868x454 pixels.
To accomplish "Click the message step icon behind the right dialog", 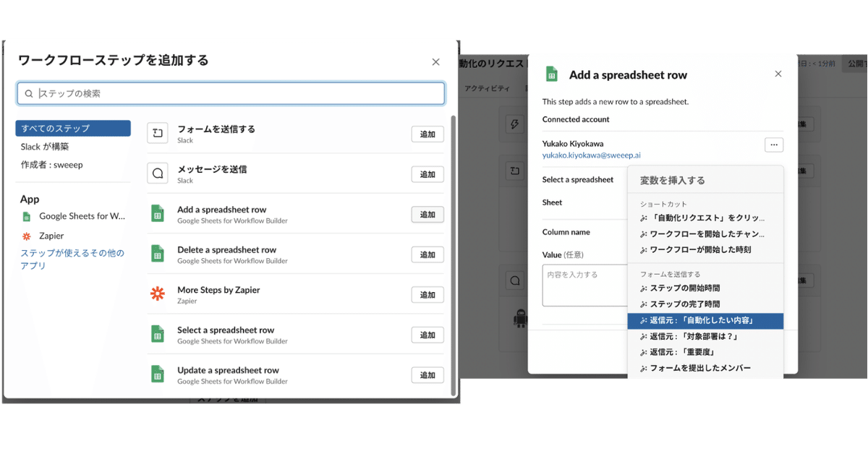I will pyautogui.click(x=514, y=280).
